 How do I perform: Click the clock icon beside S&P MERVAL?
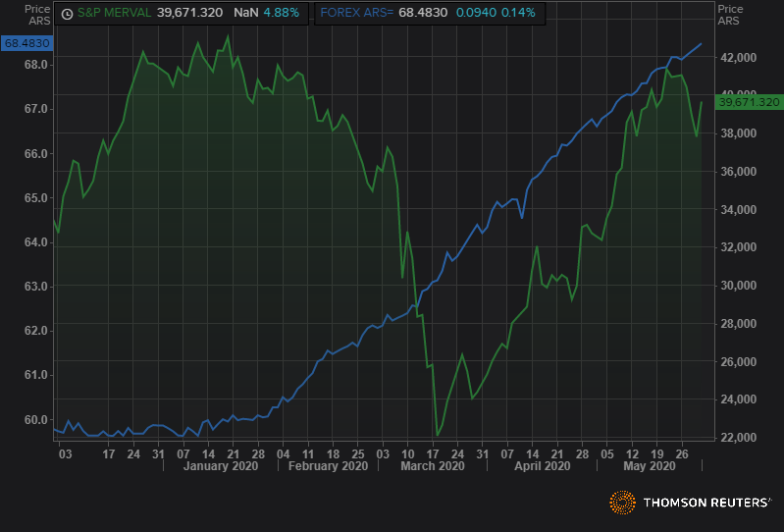click(x=67, y=14)
